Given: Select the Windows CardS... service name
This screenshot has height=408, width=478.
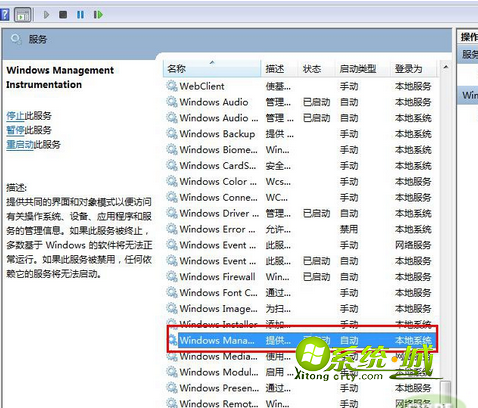Looking at the screenshot, I should (218, 165).
